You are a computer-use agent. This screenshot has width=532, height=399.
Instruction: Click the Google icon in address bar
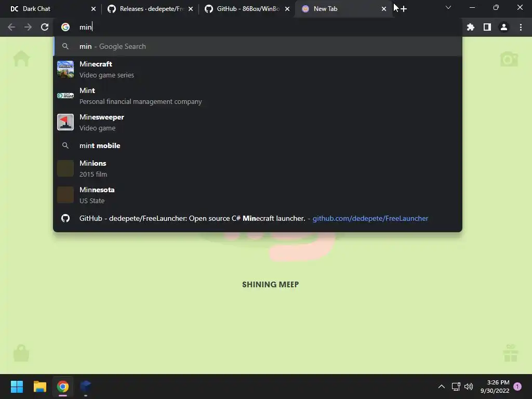tap(65, 27)
